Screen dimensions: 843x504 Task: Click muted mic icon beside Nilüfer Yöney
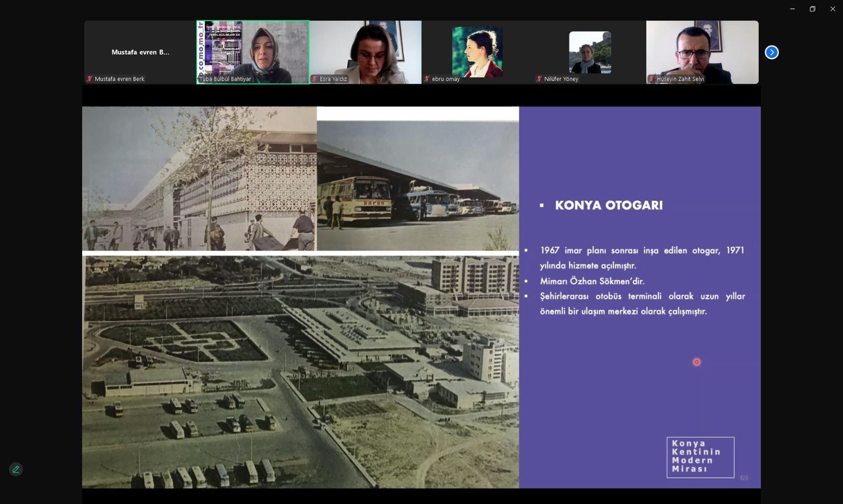pos(539,79)
